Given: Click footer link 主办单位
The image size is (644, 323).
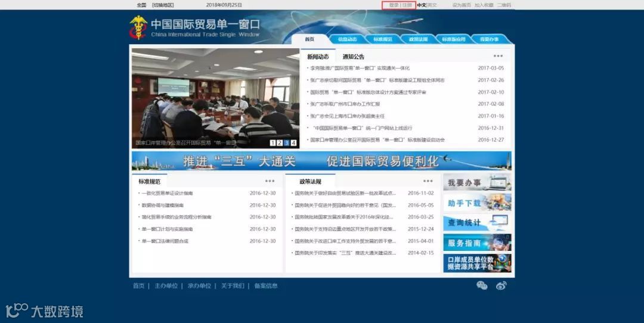Looking at the screenshot, I should (166, 285).
